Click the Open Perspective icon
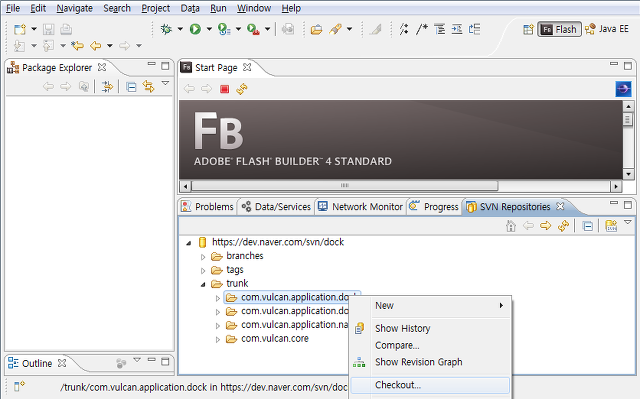640x399 pixels. coord(528,29)
